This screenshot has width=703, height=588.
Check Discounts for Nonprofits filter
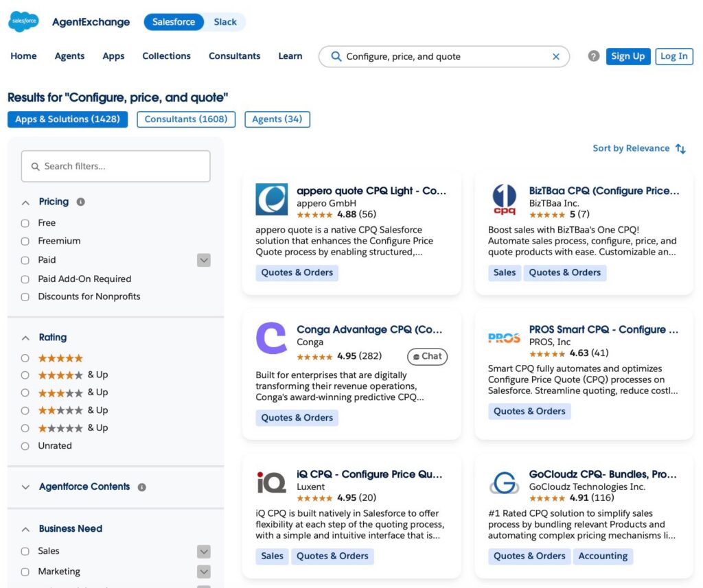point(25,297)
